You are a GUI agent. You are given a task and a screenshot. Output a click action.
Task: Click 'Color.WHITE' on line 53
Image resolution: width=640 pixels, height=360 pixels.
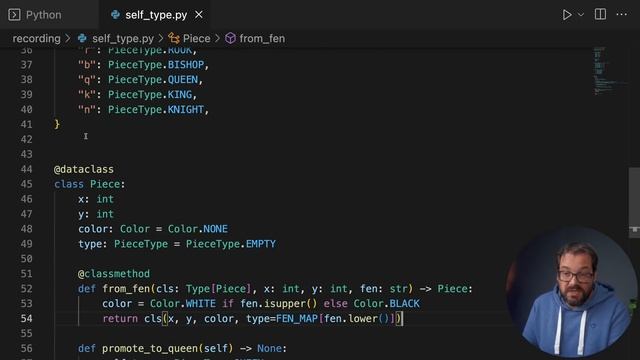tap(183, 304)
